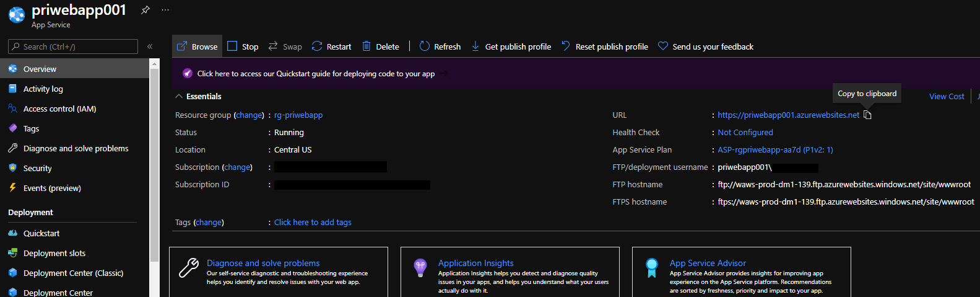Open the Not Configured health check link
Screen dimensions: 980x297
click(x=745, y=132)
